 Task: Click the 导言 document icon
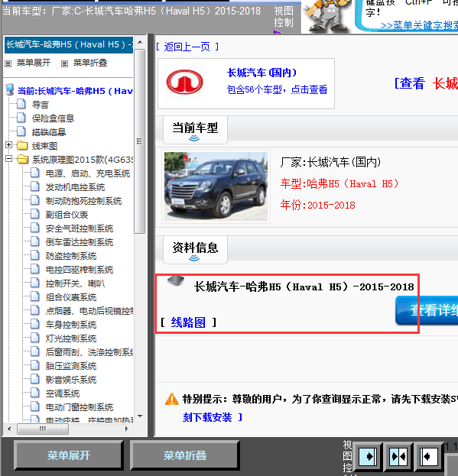tap(21, 104)
